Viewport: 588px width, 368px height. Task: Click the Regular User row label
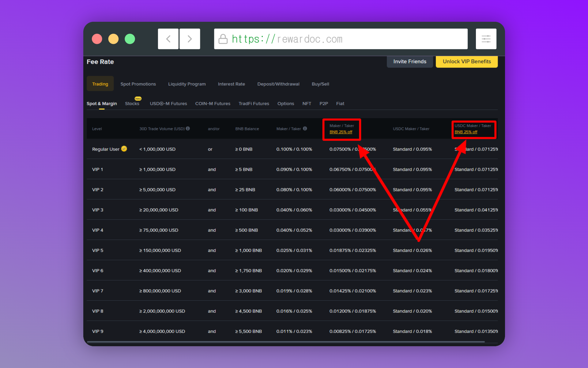point(106,149)
